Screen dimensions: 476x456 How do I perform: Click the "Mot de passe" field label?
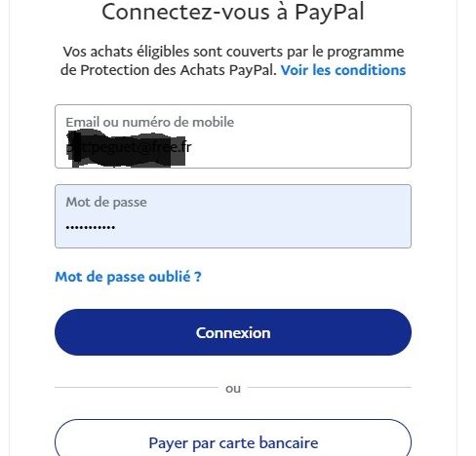(106, 203)
